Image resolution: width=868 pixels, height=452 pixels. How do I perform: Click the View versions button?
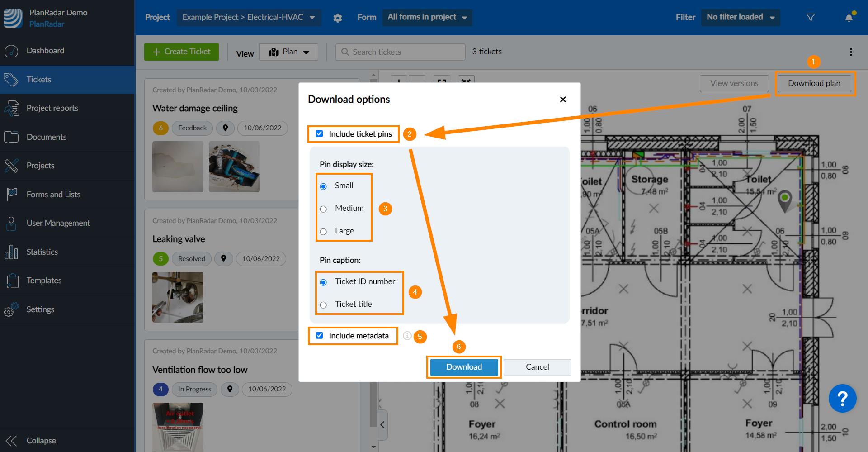coord(734,83)
